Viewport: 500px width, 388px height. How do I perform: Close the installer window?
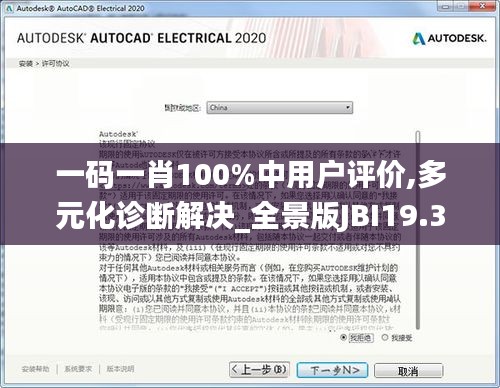pyautogui.click(x=482, y=6)
